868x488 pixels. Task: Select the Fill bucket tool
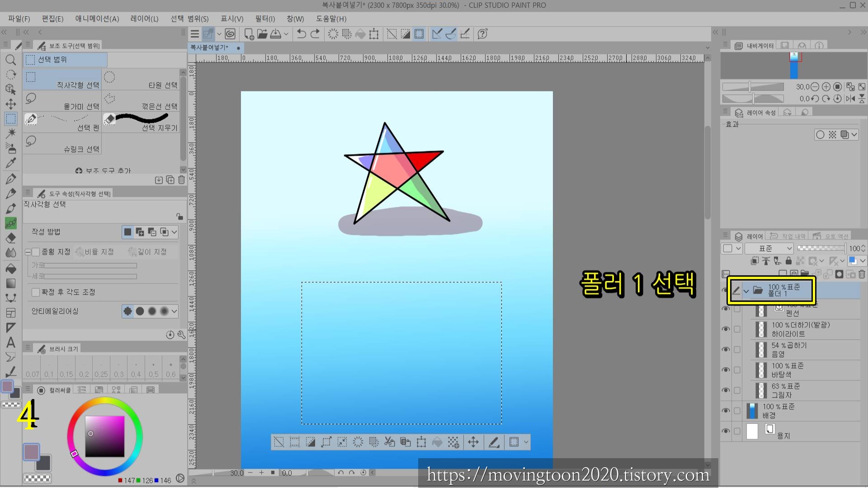pyautogui.click(x=11, y=269)
